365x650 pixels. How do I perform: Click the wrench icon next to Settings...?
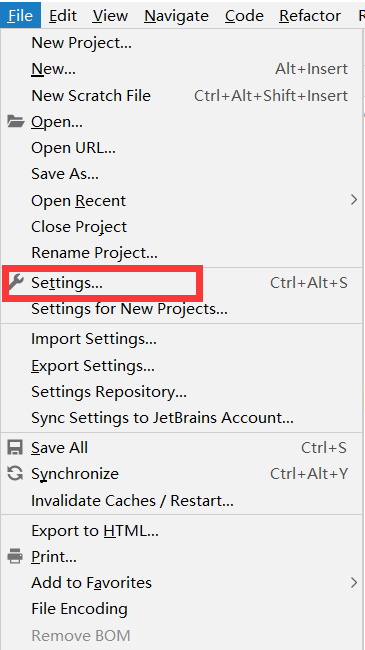pyautogui.click(x=16, y=282)
